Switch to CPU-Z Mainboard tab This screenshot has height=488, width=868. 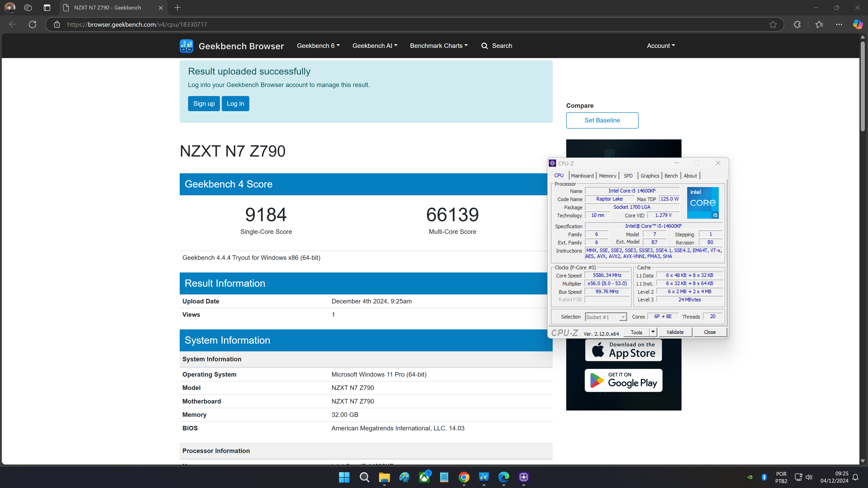coord(582,176)
